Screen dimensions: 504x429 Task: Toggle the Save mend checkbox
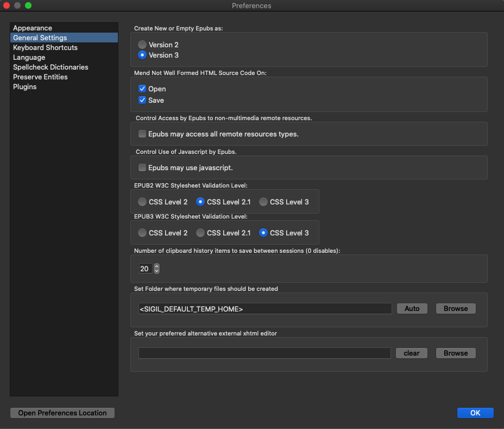142,100
